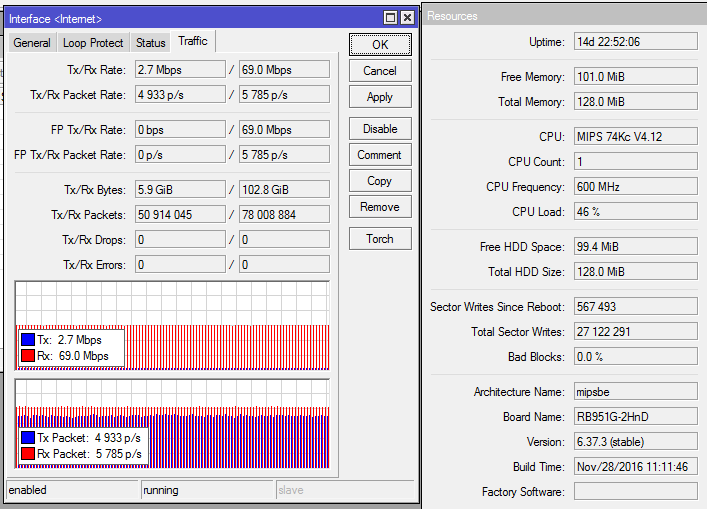The width and height of the screenshot is (707, 509).
Task: Open the Loop Protect tab
Action: (93, 43)
